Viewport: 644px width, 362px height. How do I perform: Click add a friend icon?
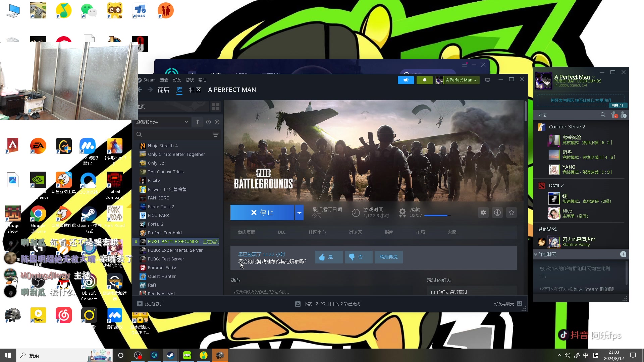click(x=624, y=115)
